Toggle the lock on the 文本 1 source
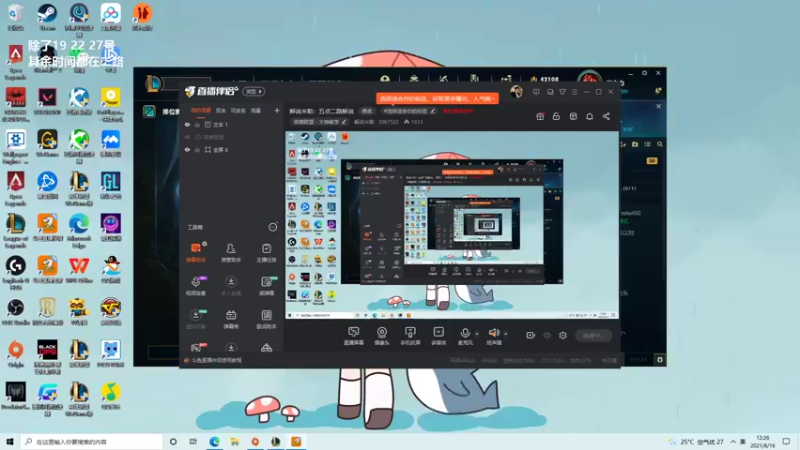Viewport: 800px width, 450px height. [x=197, y=124]
